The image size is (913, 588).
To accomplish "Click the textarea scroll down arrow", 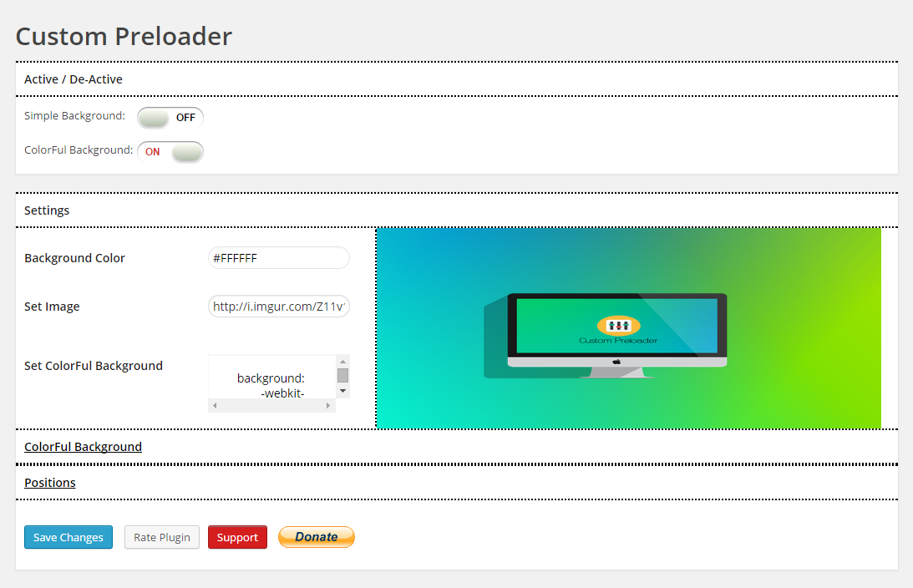I will [x=343, y=391].
